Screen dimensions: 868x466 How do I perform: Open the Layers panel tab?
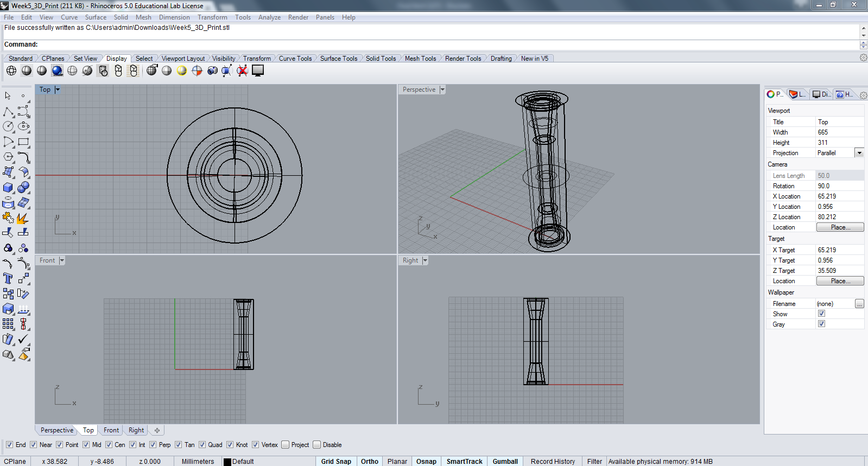coord(797,94)
